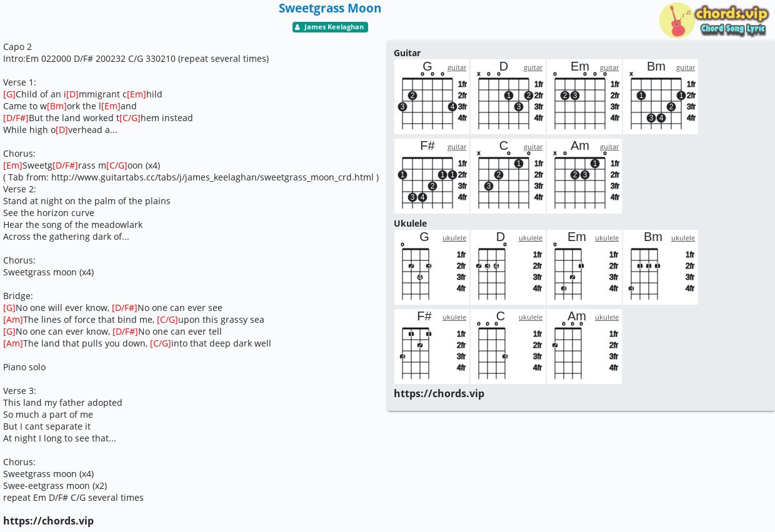Screen dimensions: 775x532
Task: Open the F# ukulele chord diagram
Action: [432, 347]
